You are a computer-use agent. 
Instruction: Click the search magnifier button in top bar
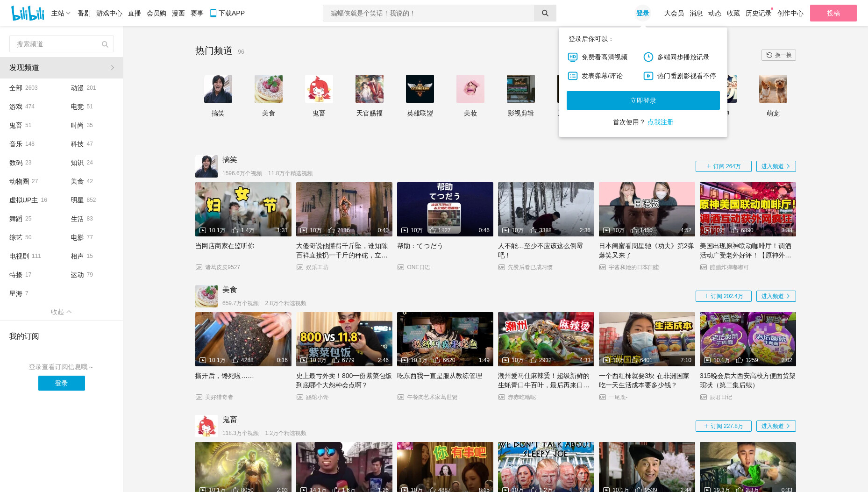coord(545,13)
